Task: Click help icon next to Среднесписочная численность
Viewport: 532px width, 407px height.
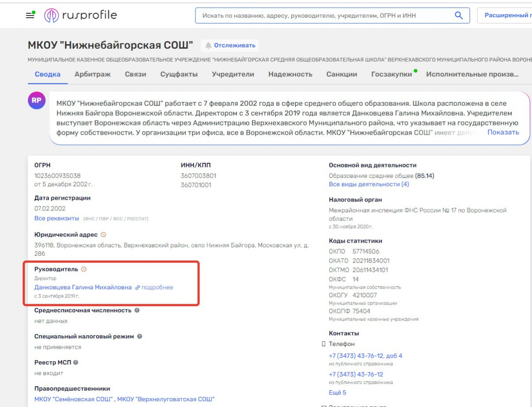Action: tap(137, 310)
